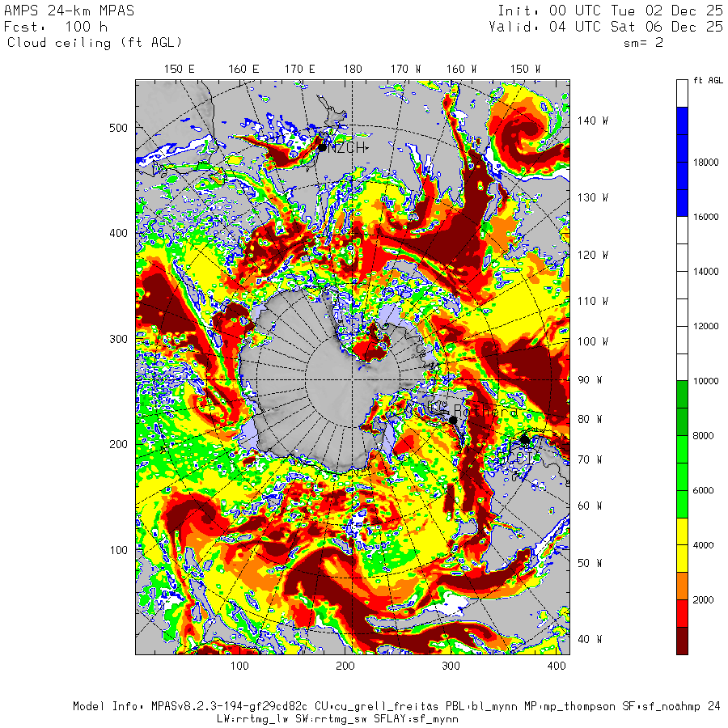Image resolution: width=728 pixels, height=728 pixels.
Task: Click the blue segment of the color bar
Action: click(x=682, y=162)
